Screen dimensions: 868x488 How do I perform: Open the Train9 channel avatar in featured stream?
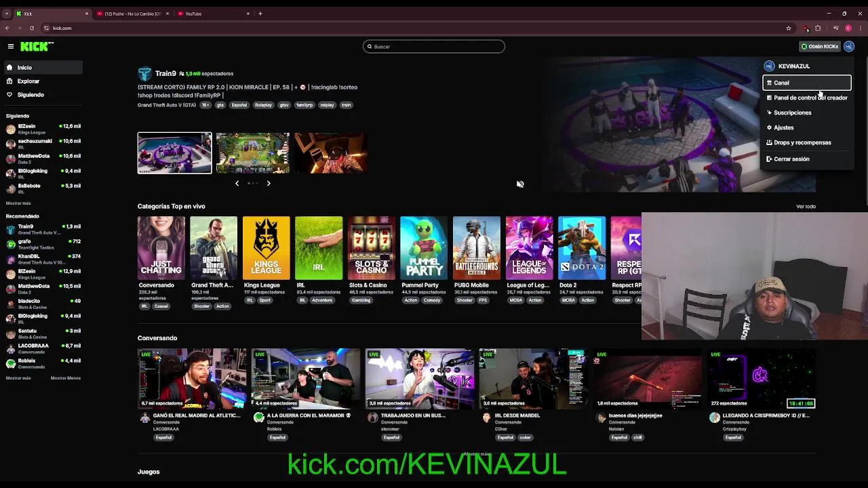[x=144, y=73]
